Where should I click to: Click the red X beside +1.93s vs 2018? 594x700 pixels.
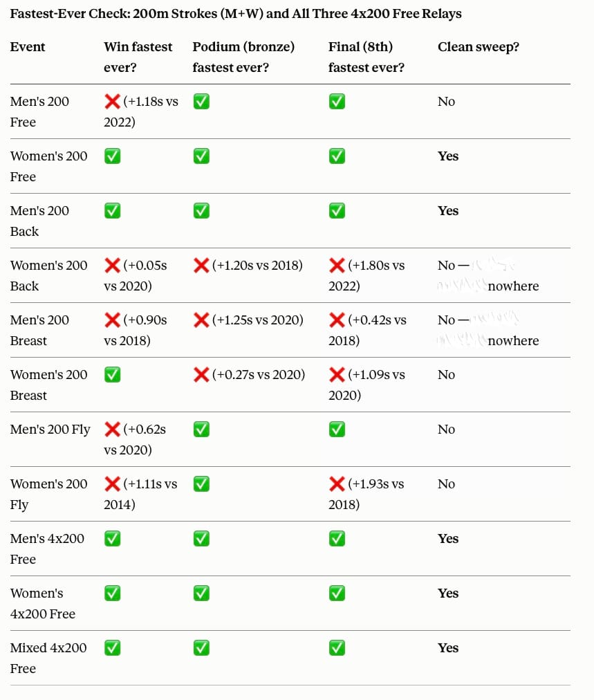point(337,484)
